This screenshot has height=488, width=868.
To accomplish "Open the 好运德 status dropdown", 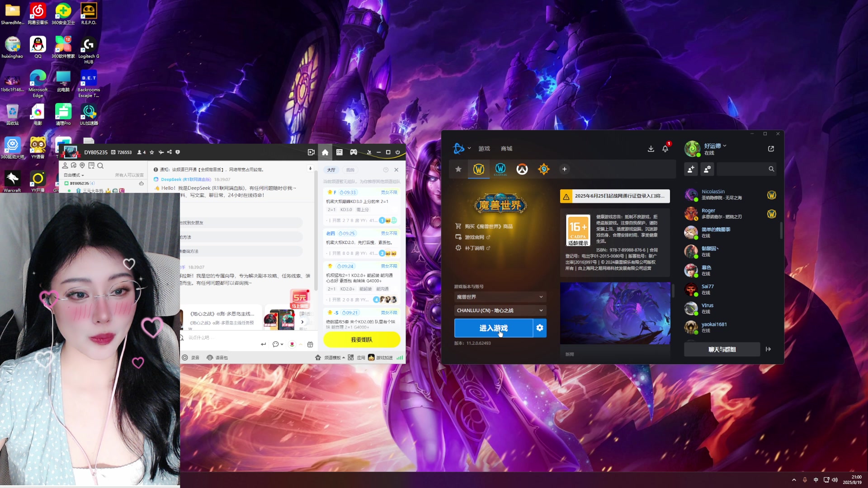I will pyautogui.click(x=715, y=146).
